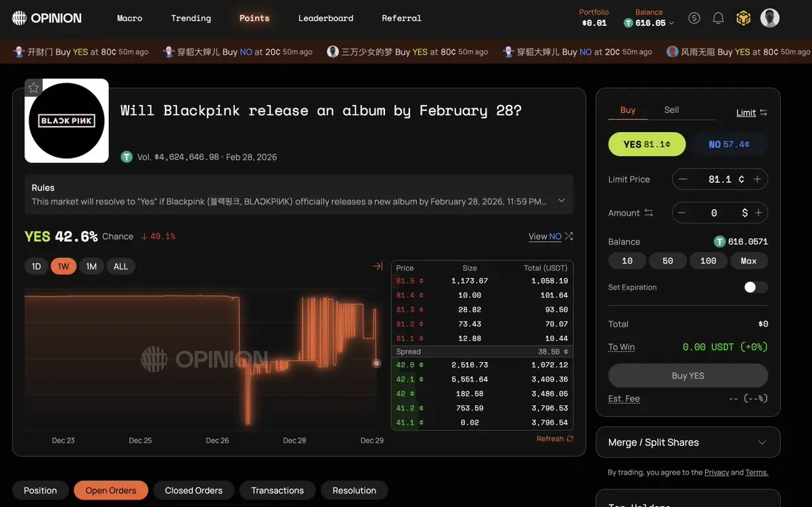Click minus icon in Limit Price
The width and height of the screenshot is (812, 507).
683,179
